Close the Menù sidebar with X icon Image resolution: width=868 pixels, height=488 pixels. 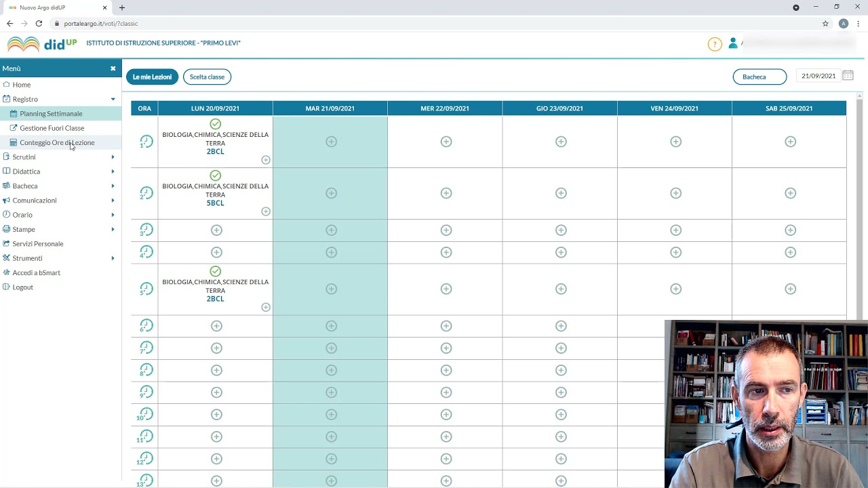(113, 68)
